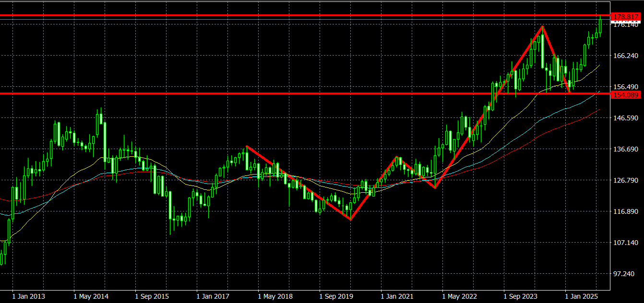Click the 166.240 price axis label
This screenshot has width=644, height=303.
pyautogui.click(x=626, y=56)
